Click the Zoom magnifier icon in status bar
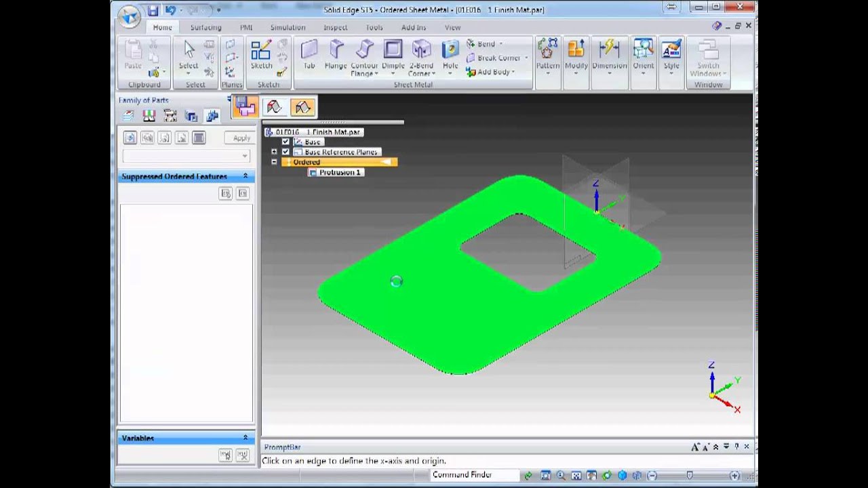The image size is (868, 488). click(561, 475)
